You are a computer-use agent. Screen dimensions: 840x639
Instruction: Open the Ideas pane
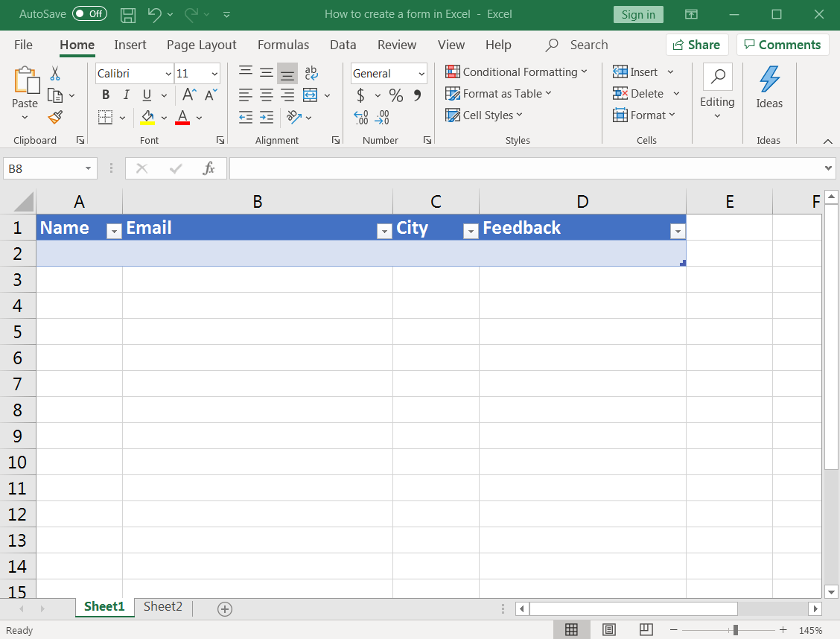pyautogui.click(x=769, y=88)
